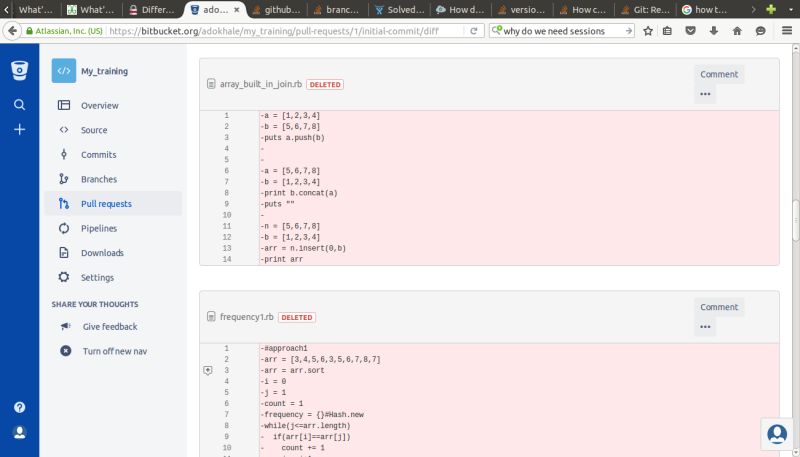The height and width of the screenshot is (457, 800).
Task: Click the bookmark star icon
Action: pyautogui.click(x=648, y=31)
